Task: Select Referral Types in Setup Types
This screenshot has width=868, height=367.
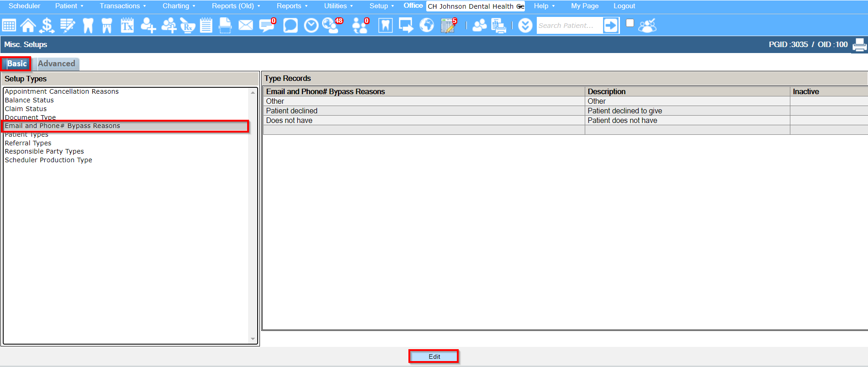Action: click(x=28, y=143)
